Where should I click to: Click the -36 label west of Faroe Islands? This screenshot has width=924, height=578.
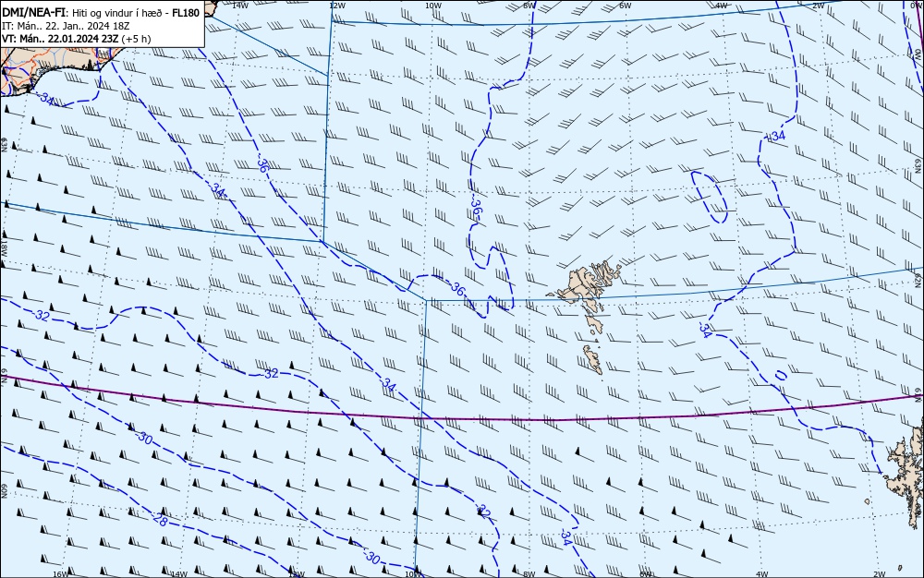click(x=456, y=288)
